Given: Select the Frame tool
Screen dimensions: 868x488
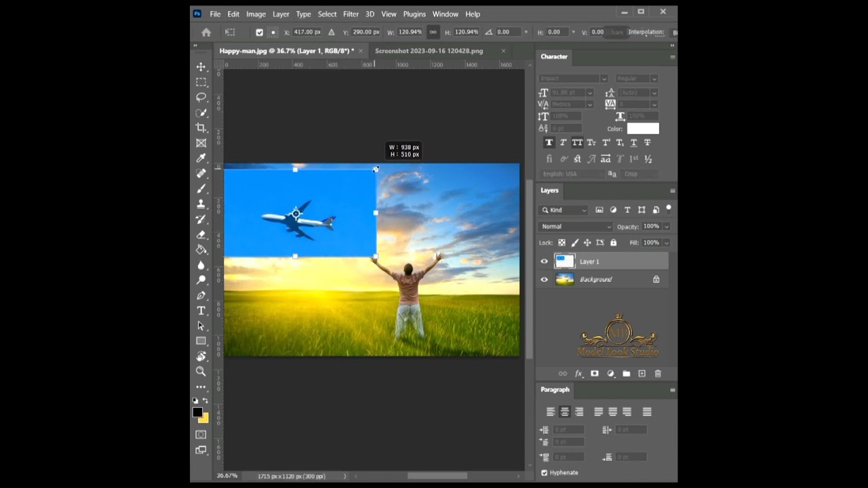Looking at the screenshot, I should [x=201, y=143].
